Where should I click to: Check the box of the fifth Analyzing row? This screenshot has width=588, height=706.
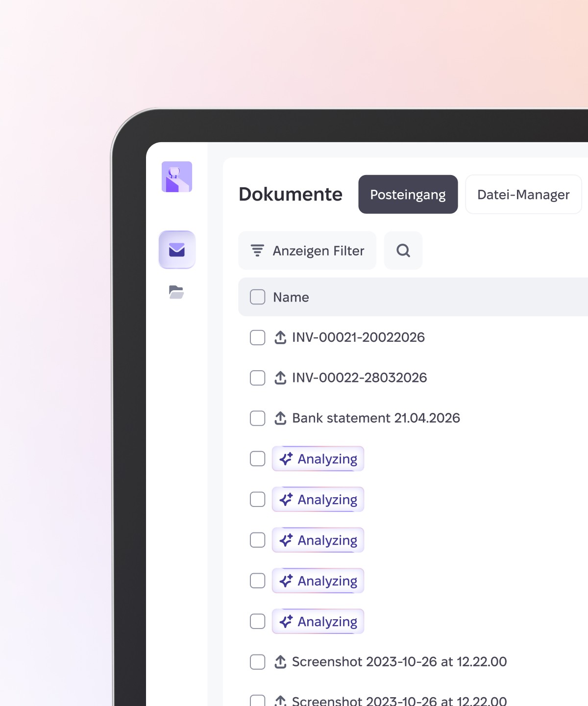click(258, 621)
